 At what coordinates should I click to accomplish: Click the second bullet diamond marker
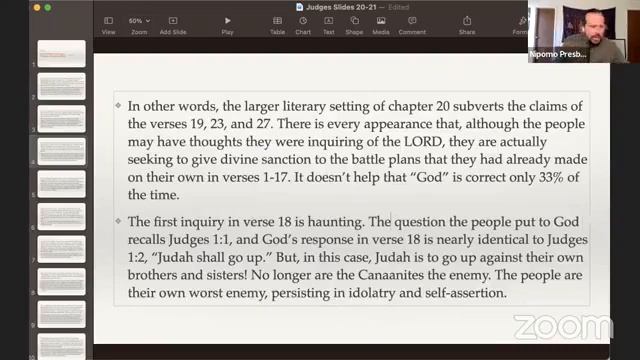[x=118, y=221]
